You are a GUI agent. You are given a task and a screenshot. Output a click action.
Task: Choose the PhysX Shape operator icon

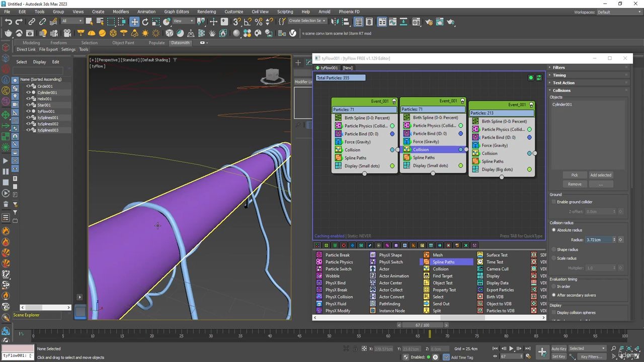click(373, 255)
